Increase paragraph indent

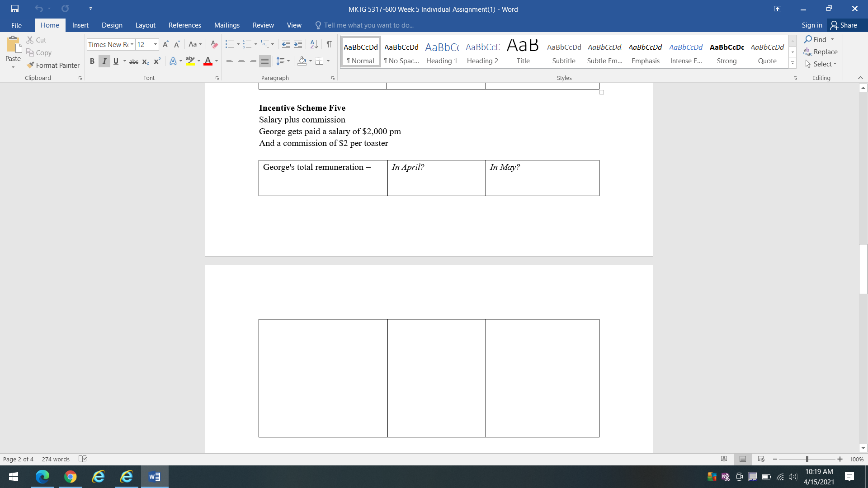click(298, 44)
